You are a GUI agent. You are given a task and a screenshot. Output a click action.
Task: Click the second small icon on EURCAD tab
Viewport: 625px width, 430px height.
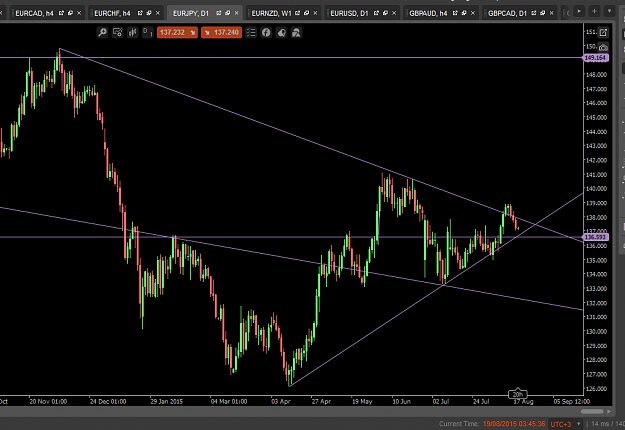[70, 13]
